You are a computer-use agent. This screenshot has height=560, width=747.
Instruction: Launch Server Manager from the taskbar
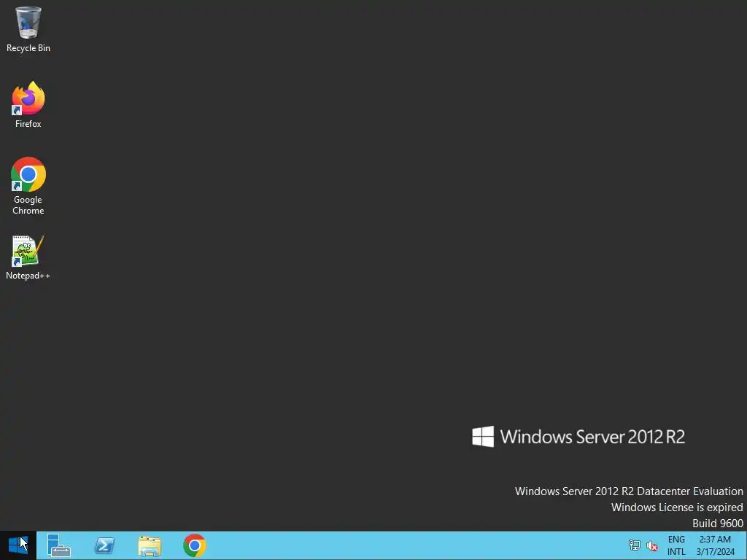(59, 545)
